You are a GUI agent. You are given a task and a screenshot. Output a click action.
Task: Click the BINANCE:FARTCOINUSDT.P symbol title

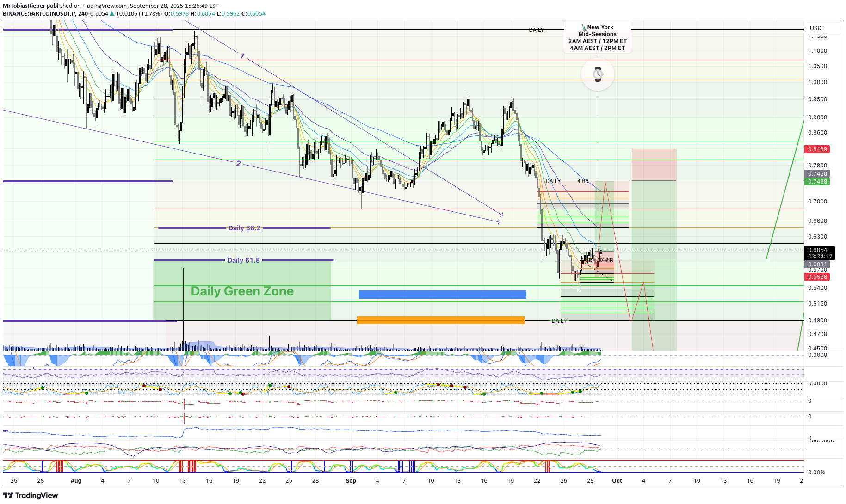point(39,14)
